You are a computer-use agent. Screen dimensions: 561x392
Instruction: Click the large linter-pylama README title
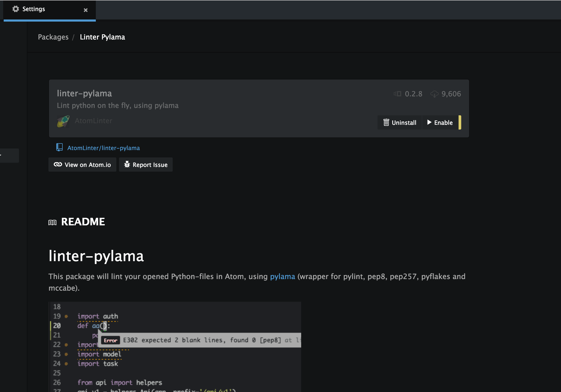[x=96, y=256]
